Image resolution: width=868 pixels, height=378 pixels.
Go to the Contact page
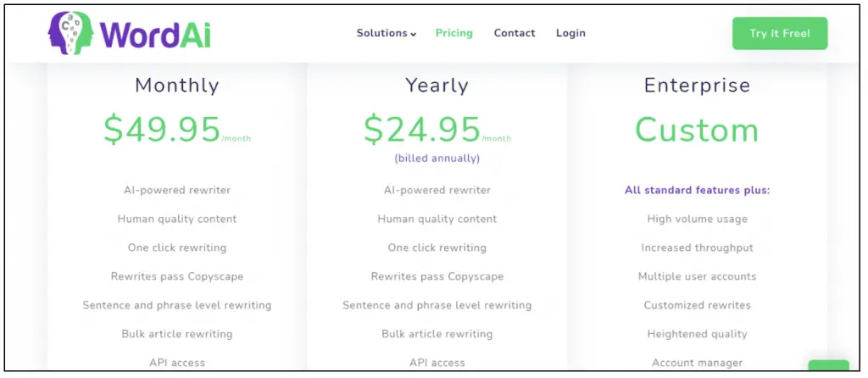pyautogui.click(x=515, y=33)
